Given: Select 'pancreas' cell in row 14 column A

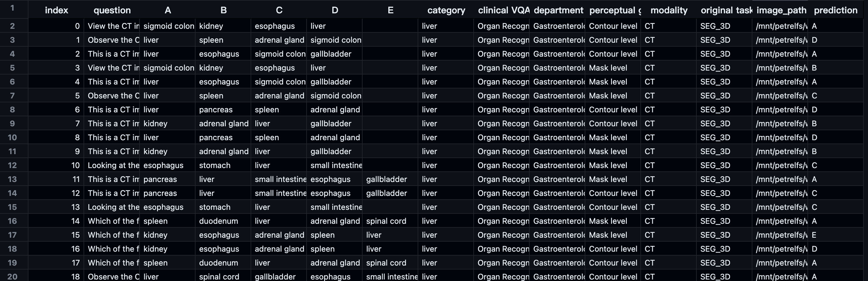Looking at the screenshot, I should point(160,193).
